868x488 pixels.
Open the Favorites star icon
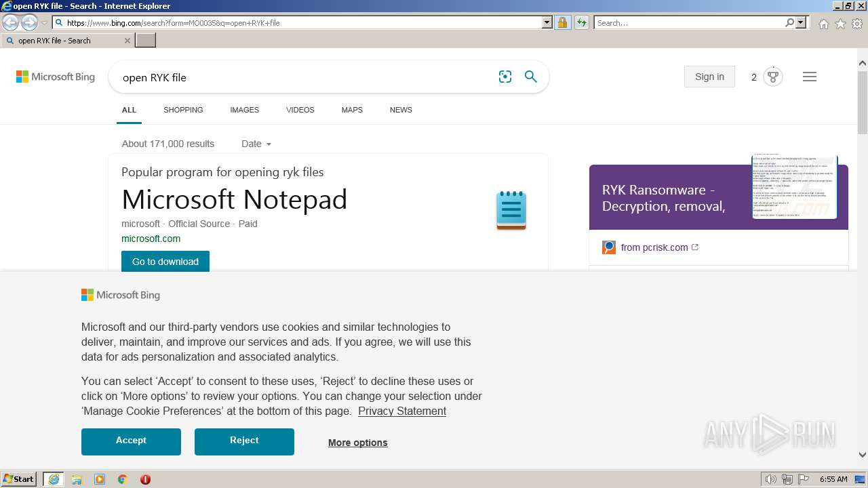coord(840,24)
